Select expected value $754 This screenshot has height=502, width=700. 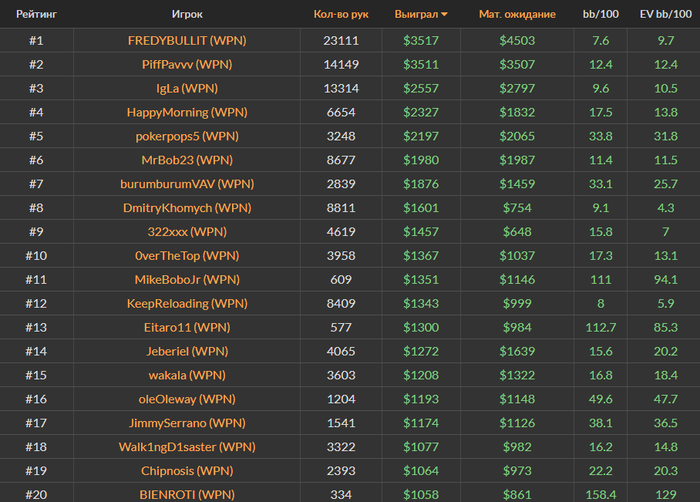click(x=517, y=208)
